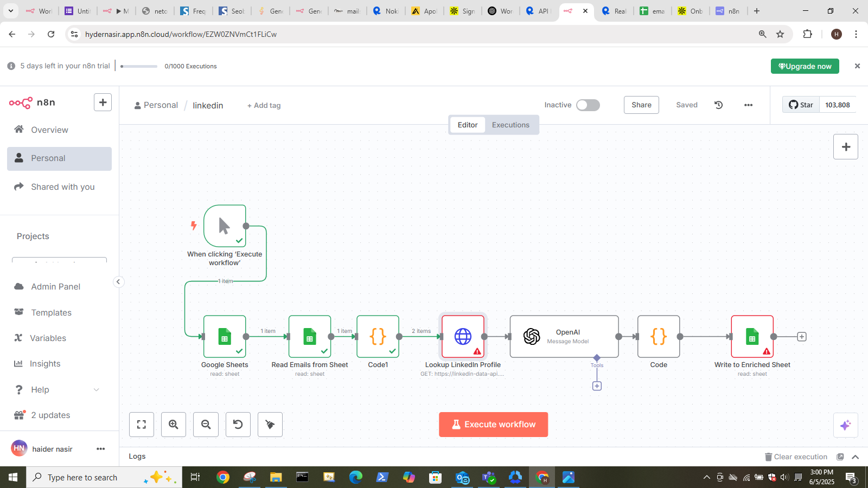The image size is (868, 488).
Task: Expand the Logs panel chevron
Action: pyautogui.click(x=856, y=457)
